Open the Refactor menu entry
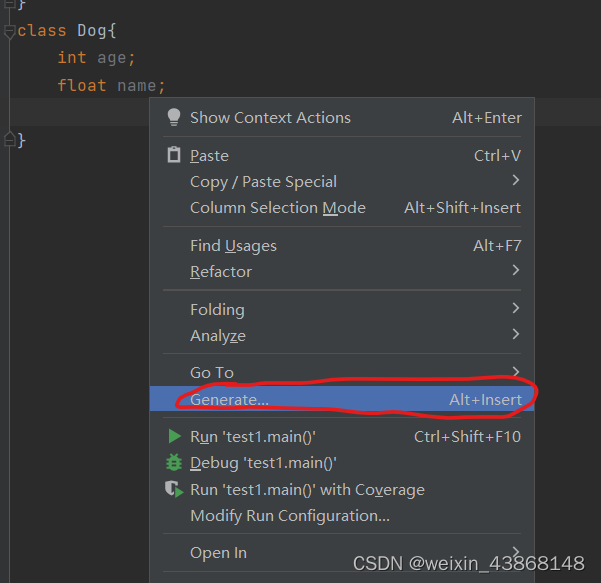The width and height of the screenshot is (601, 583). 342,272
